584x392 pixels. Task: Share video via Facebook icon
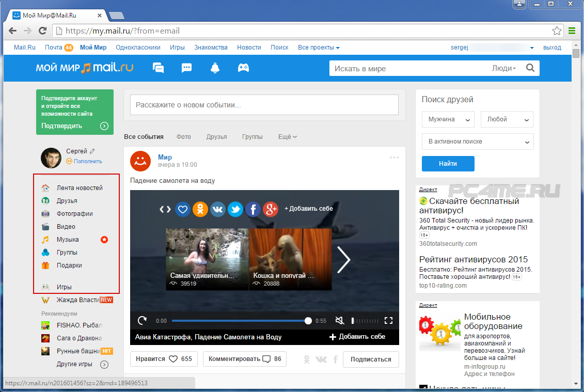[x=253, y=209]
